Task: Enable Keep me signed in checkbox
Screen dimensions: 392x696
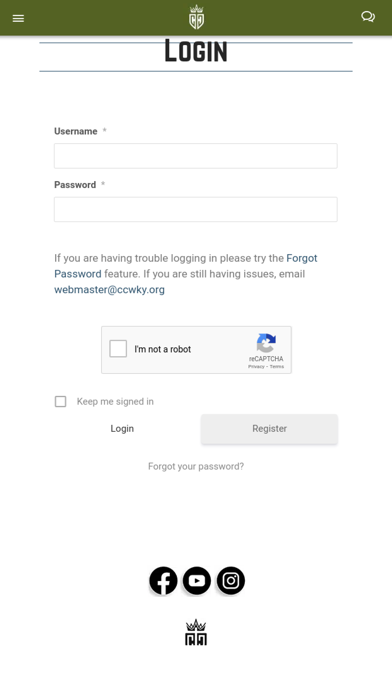Action: pos(60,402)
